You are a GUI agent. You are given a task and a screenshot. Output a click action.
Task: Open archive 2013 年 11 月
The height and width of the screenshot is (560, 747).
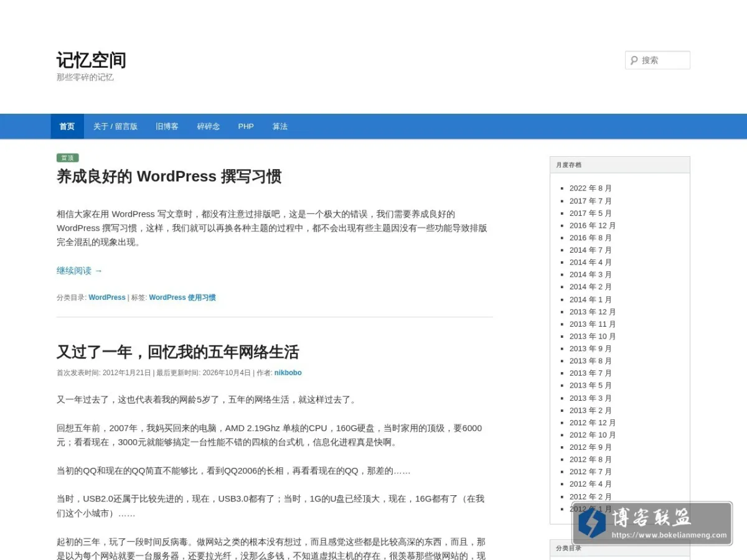pos(593,324)
